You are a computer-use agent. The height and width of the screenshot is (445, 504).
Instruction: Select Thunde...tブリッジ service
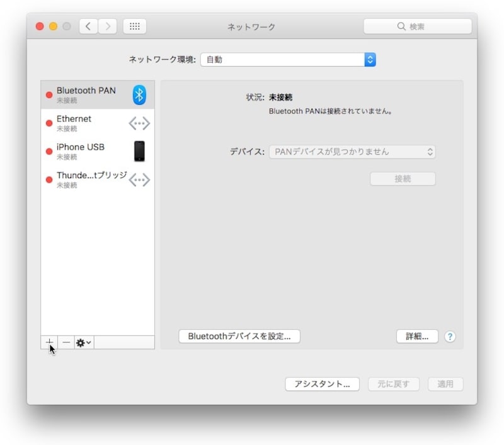[x=98, y=180]
